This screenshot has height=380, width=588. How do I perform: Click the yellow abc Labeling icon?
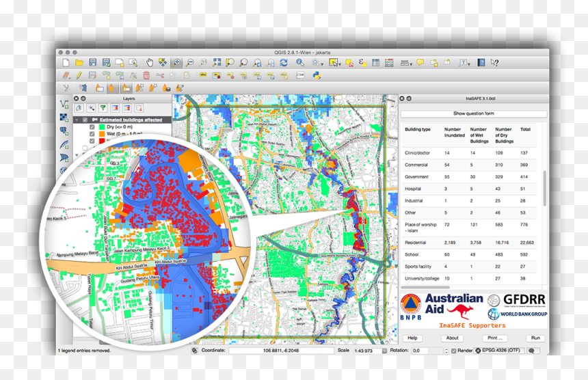[x=203, y=75]
